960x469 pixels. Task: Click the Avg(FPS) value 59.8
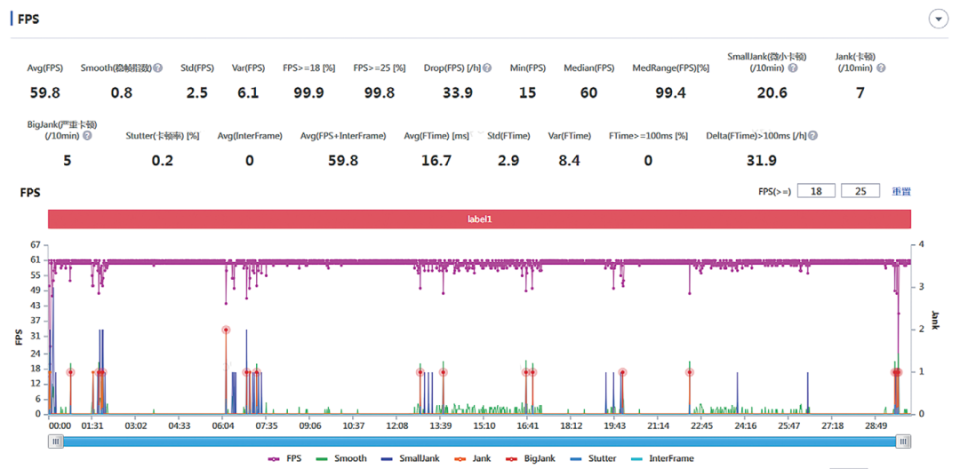pyautogui.click(x=45, y=93)
